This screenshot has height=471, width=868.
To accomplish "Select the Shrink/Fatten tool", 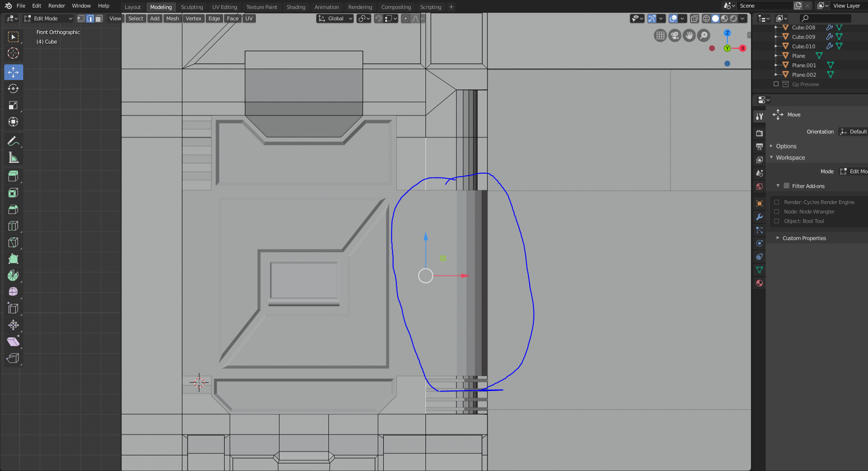I will coord(13,325).
